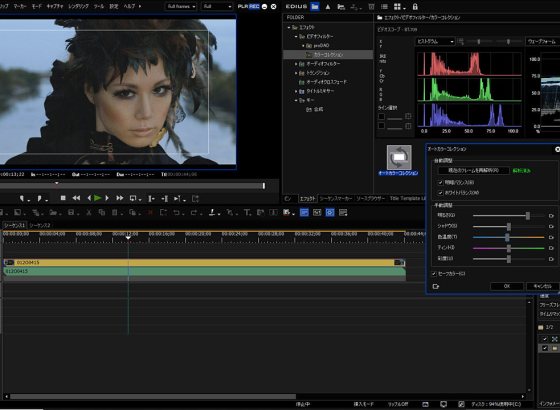Click キャンセル in Auto Color Correction dialog
Screen dimensions: 560x410
click(x=542, y=286)
